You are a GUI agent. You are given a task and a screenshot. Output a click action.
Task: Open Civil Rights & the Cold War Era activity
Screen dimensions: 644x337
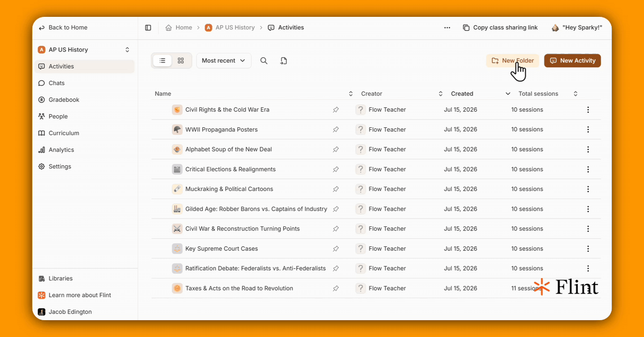tap(227, 110)
